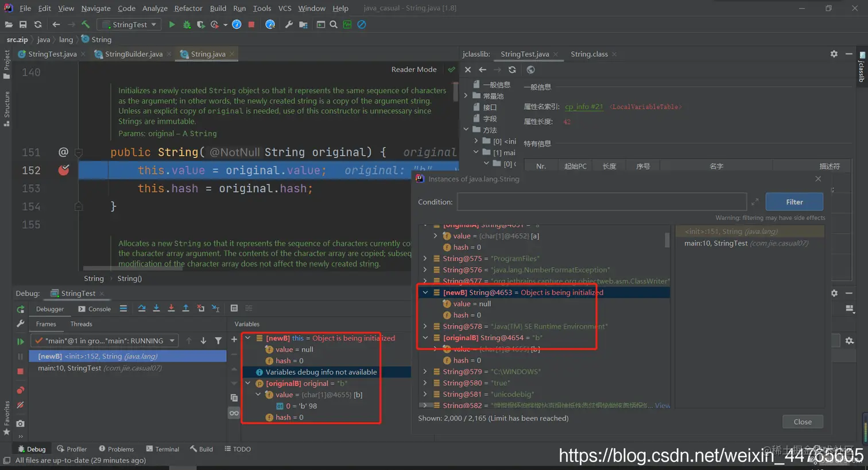Click Step Out icon in debugger toolbar
The height and width of the screenshot is (470, 868).
[x=185, y=309]
